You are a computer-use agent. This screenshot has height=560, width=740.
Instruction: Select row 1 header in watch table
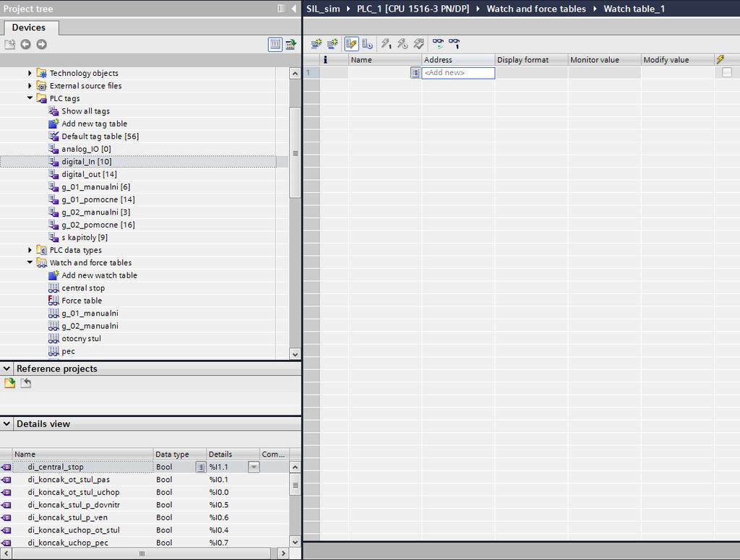(311, 73)
